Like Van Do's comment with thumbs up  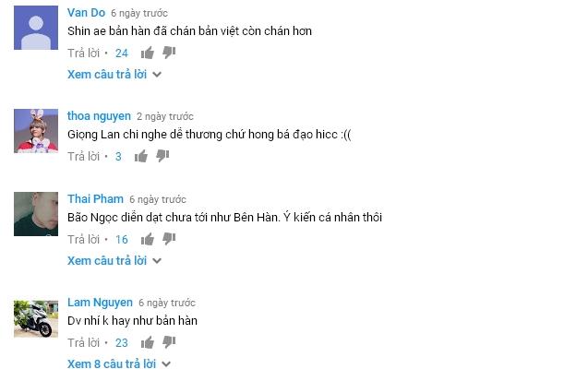[148, 53]
